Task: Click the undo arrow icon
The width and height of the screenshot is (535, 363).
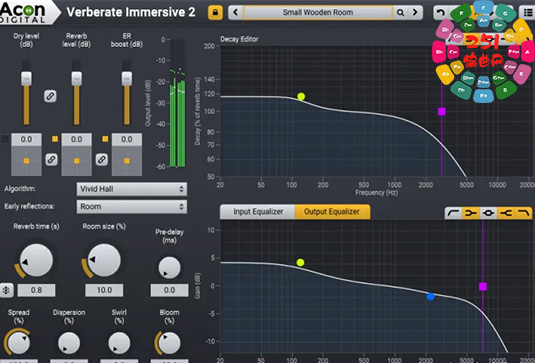Action: (440, 13)
